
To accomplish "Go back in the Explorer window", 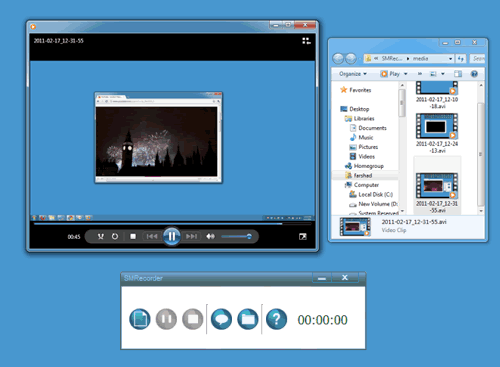I will click(x=338, y=59).
